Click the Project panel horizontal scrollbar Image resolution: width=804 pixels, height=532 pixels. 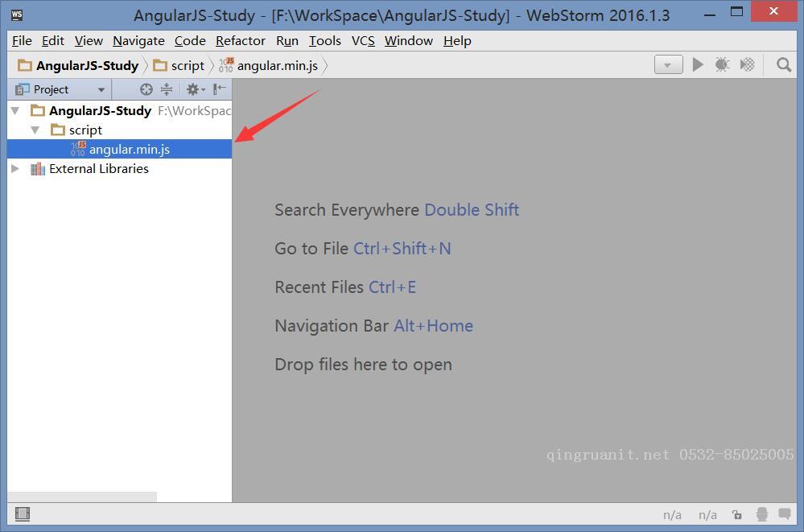click(x=82, y=497)
